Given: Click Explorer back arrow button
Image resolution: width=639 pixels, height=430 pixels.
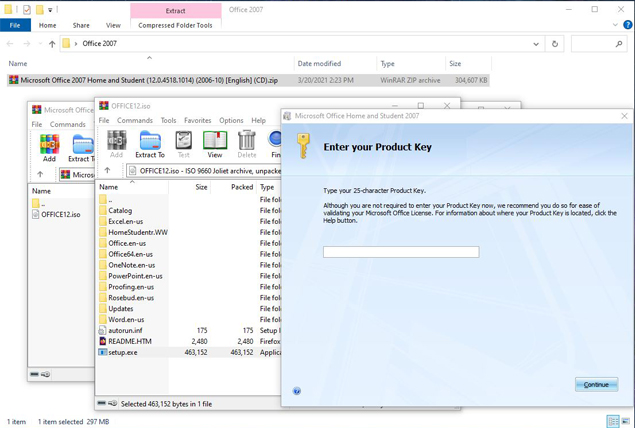Looking at the screenshot, I should click(10, 44).
